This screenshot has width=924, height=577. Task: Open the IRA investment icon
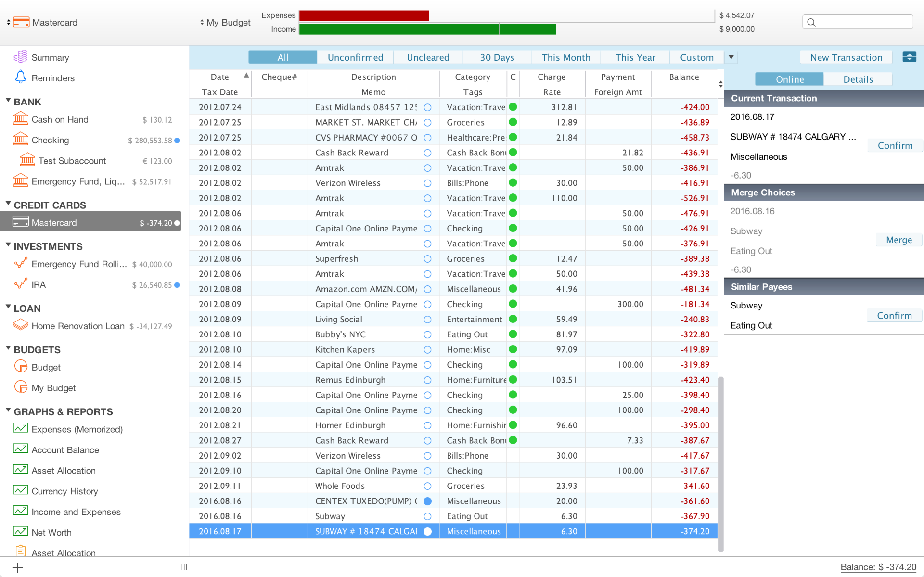tap(20, 284)
